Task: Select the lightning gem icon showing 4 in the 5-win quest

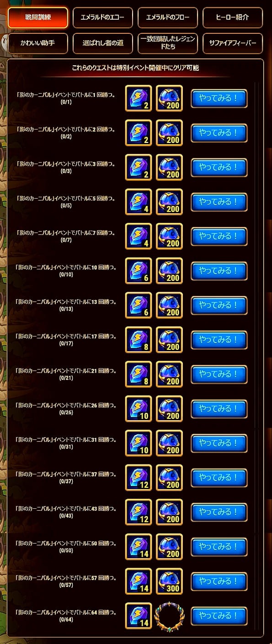Action: click(139, 202)
